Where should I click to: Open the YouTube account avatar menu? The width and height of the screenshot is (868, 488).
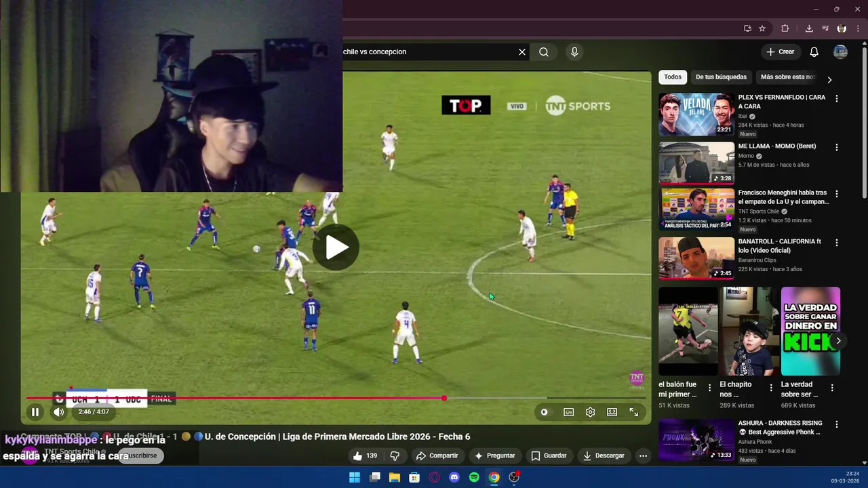840,52
